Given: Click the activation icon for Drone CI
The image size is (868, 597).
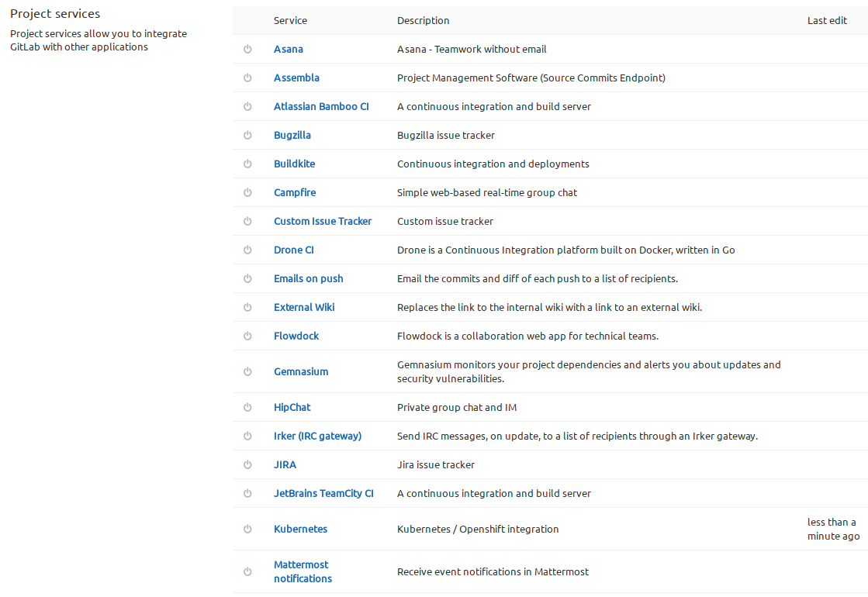Looking at the screenshot, I should 247,250.
